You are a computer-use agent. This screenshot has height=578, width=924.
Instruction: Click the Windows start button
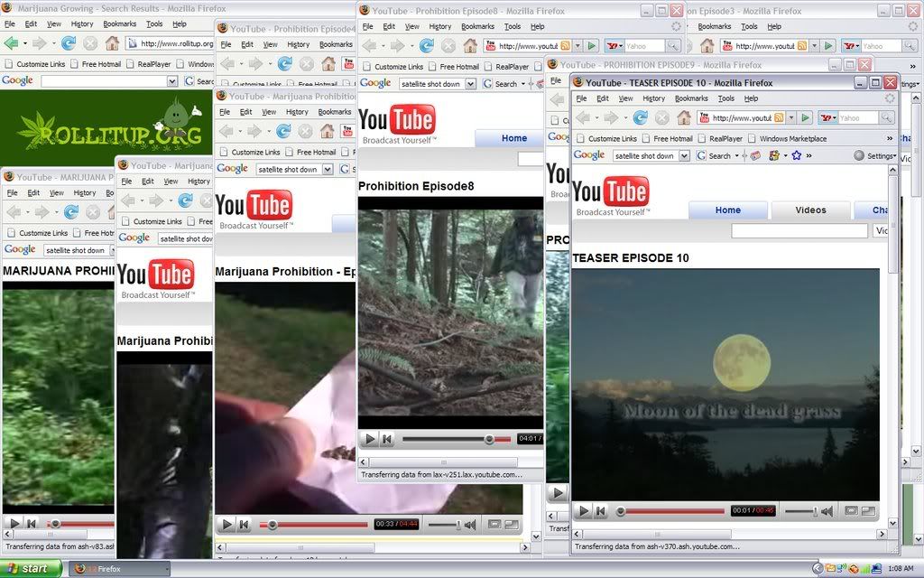click(31, 569)
